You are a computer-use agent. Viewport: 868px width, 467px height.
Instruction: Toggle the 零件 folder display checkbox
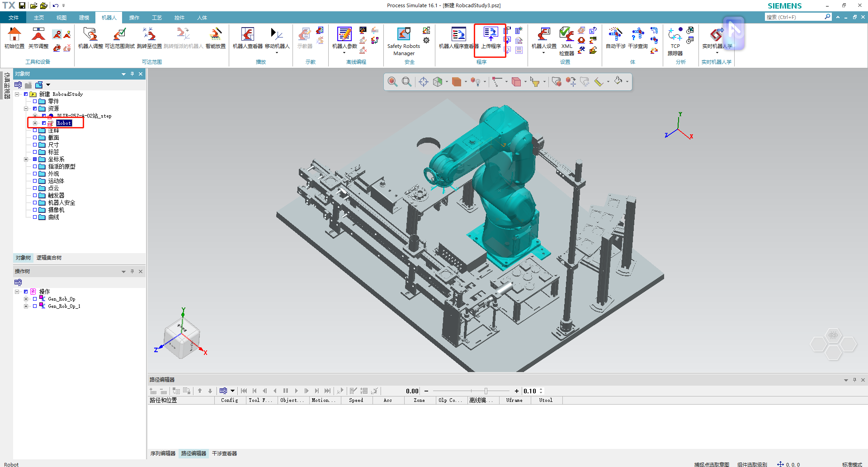(x=35, y=101)
